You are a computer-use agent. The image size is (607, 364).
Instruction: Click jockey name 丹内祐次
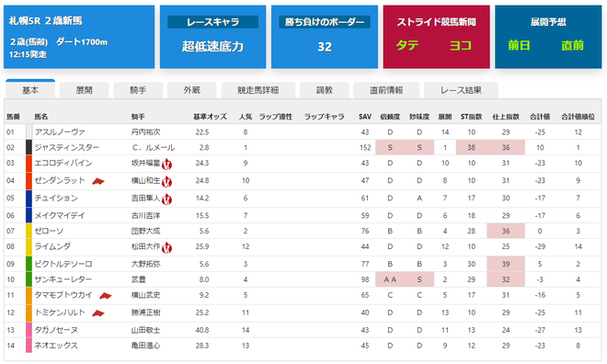146,132
